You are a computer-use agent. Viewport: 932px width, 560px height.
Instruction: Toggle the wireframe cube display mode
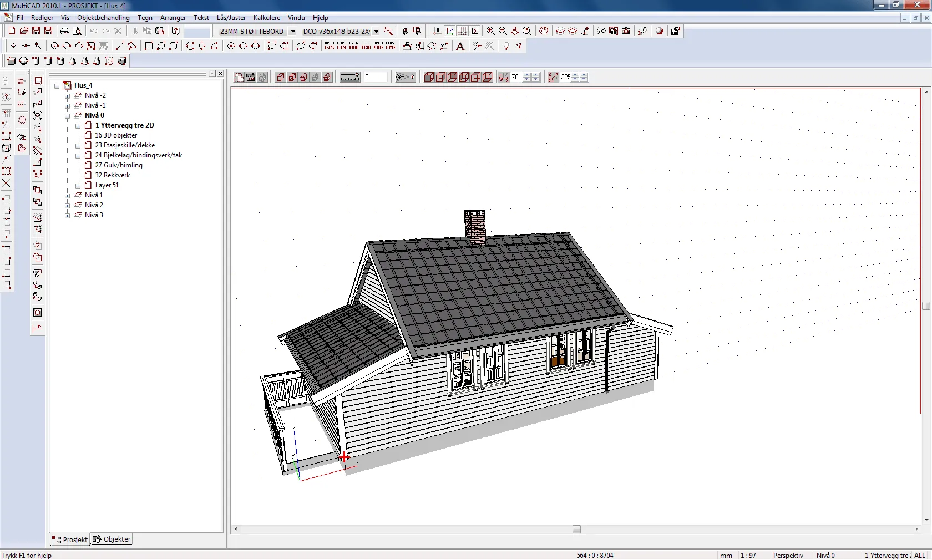point(280,77)
